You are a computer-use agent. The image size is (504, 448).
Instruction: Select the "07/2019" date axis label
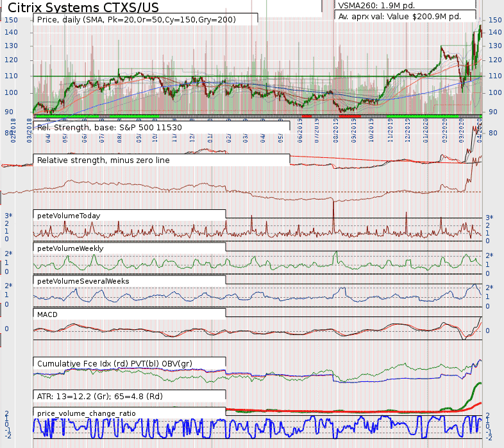pos(317,130)
